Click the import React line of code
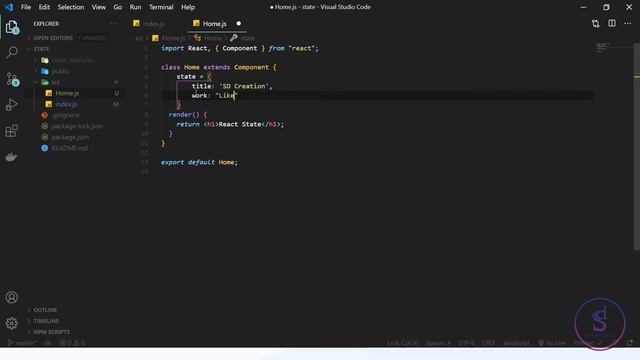640x360 pixels. point(240,48)
